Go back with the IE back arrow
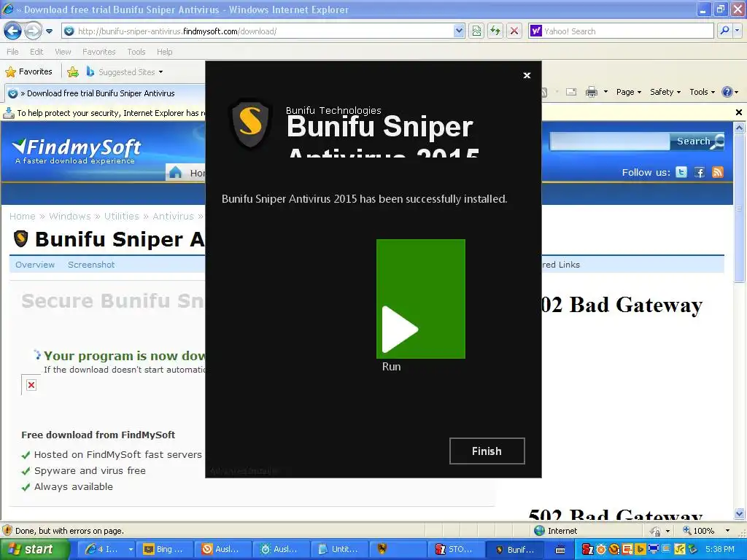 coord(12,31)
